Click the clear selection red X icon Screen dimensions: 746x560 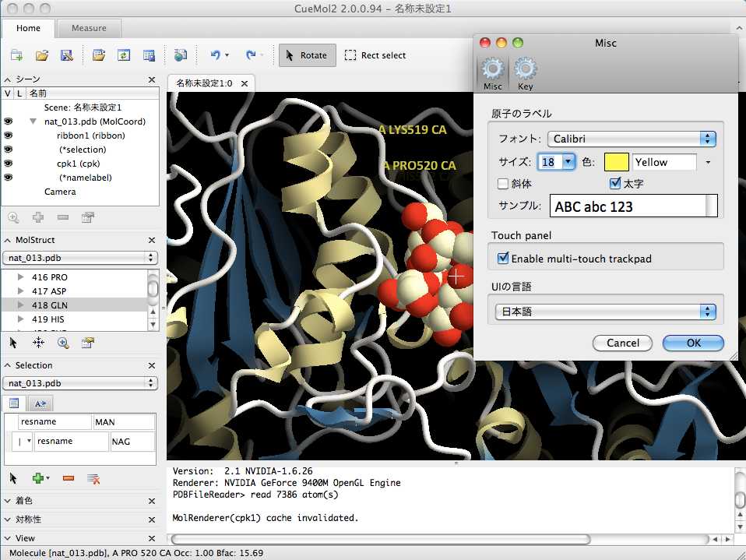[x=93, y=477]
